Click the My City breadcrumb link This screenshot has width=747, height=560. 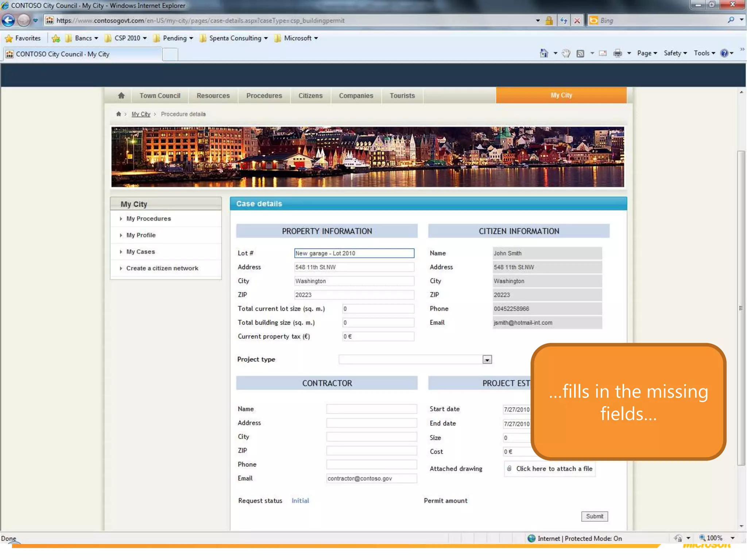(141, 114)
